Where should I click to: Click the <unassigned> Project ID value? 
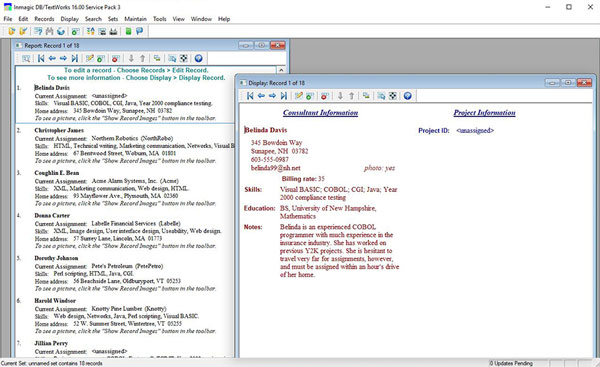click(475, 130)
